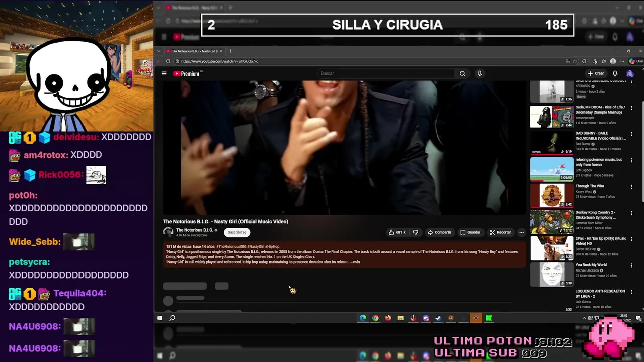Click LOQUENDO ANTI-REGGAETON video title
The image size is (644, 362).
pos(600,294)
